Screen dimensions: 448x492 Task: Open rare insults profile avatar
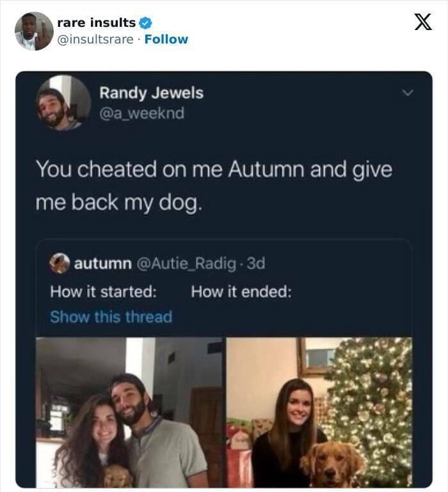(34, 31)
